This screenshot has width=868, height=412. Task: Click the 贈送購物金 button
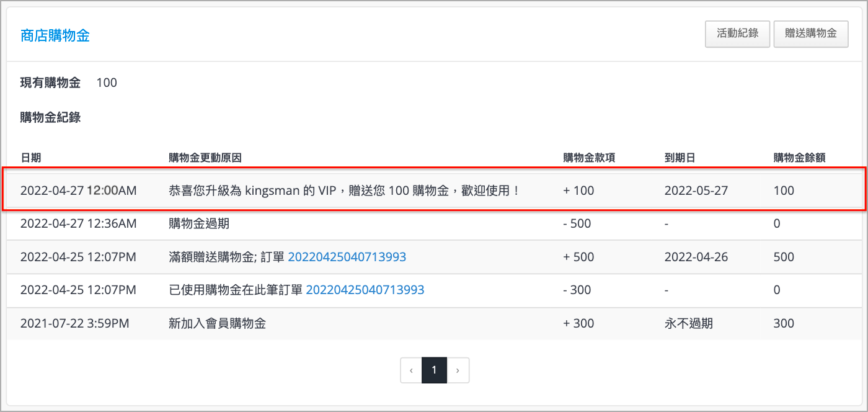tap(811, 34)
